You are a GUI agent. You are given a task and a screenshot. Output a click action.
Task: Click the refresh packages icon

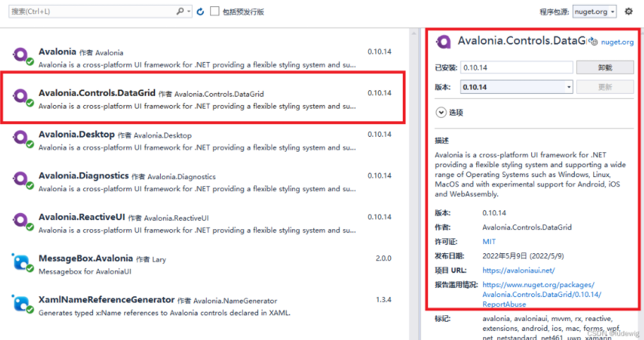tap(200, 11)
